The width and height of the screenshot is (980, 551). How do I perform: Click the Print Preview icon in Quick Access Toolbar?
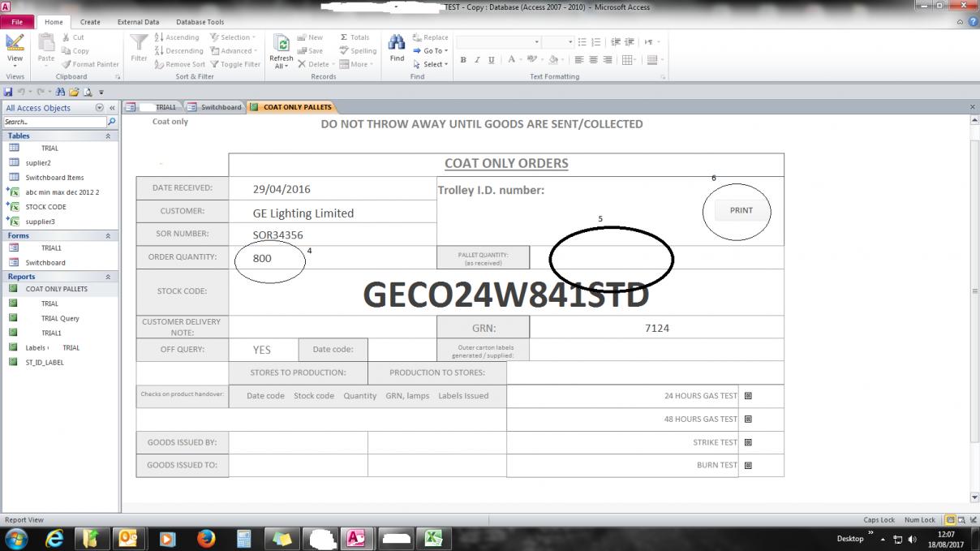[88, 92]
